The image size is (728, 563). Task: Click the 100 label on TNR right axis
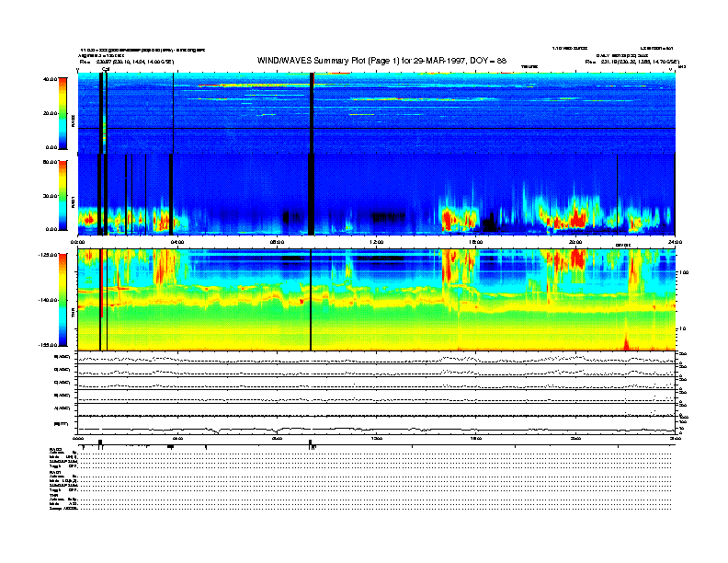(x=684, y=272)
